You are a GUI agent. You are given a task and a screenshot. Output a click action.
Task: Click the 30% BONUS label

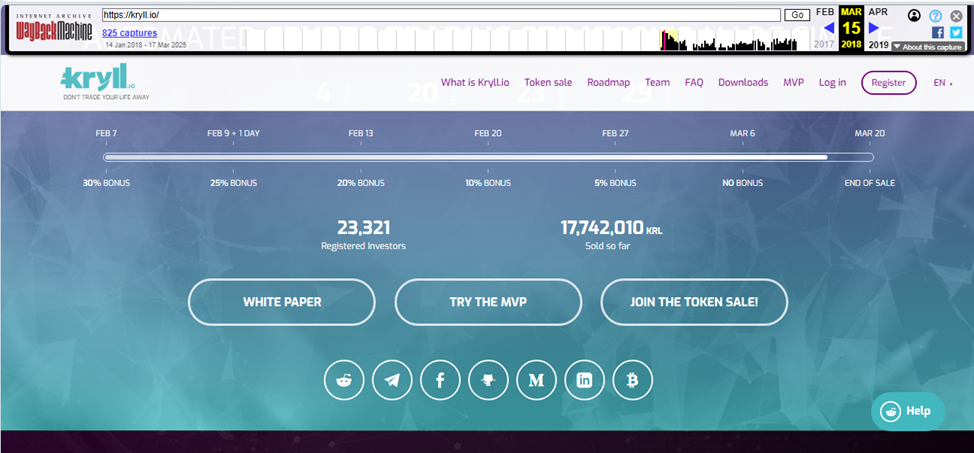click(x=106, y=183)
